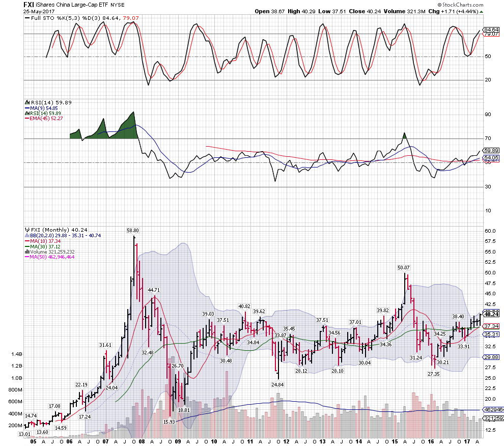Click the 50.07 high price annotation

click(x=404, y=267)
